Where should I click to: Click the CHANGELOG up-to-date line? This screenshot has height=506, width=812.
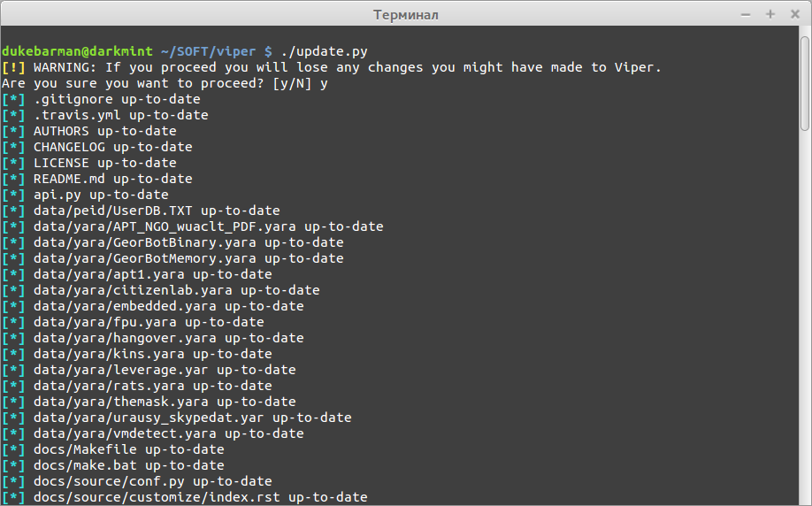click(113, 147)
